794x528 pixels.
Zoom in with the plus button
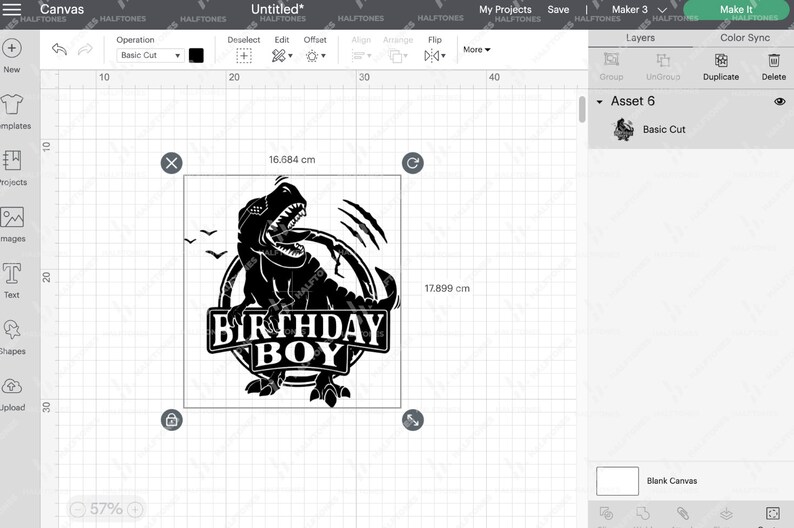(x=135, y=509)
